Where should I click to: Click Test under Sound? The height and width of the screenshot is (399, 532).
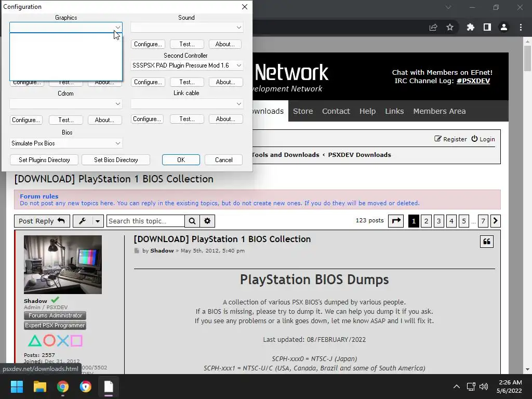(x=187, y=44)
